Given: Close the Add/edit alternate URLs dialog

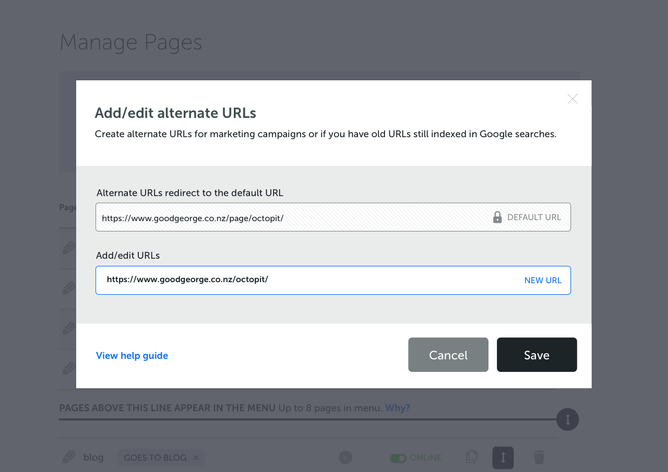Looking at the screenshot, I should pos(572,99).
